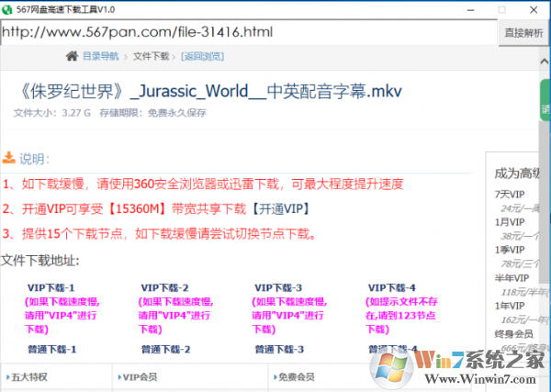This screenshot has width=551, height=392.
Task: Choose 普通下载-3 link
Action: pos(279,349)
